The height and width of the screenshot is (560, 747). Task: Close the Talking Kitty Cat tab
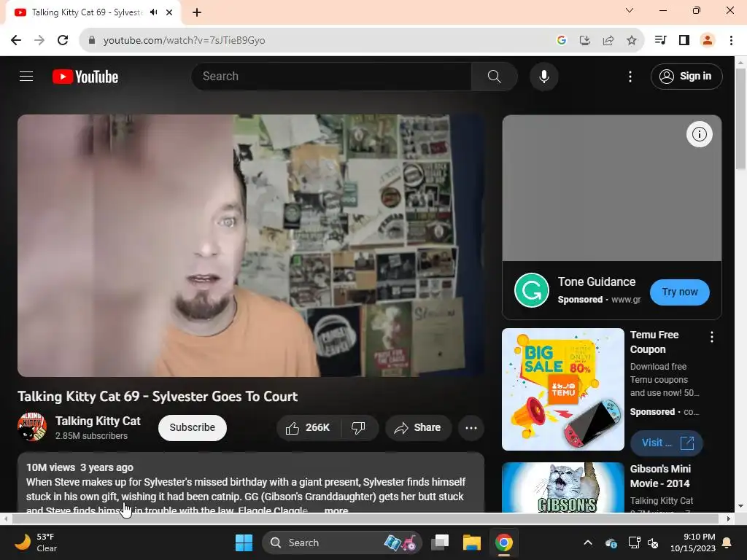coord(169,12)
